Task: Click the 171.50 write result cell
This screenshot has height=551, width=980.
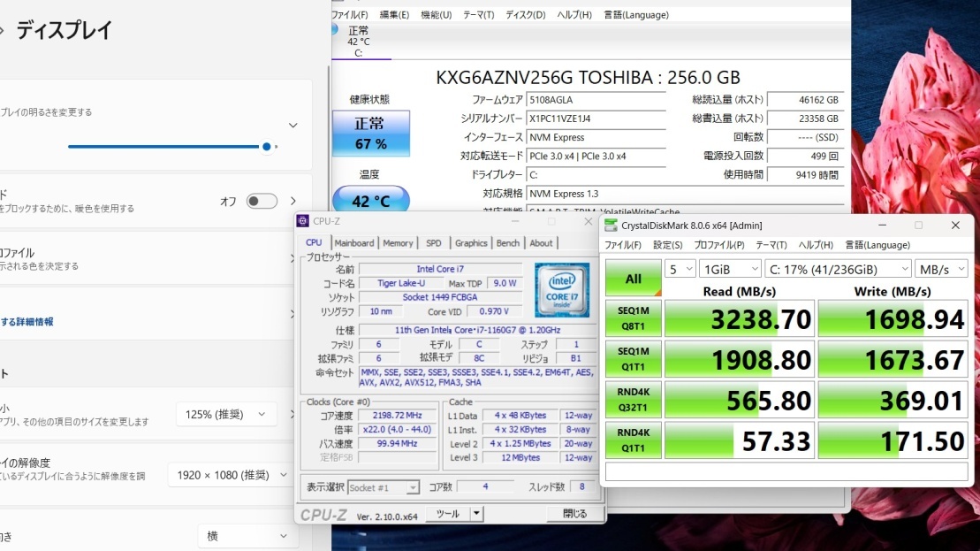Action: click(x=893, y=441)
